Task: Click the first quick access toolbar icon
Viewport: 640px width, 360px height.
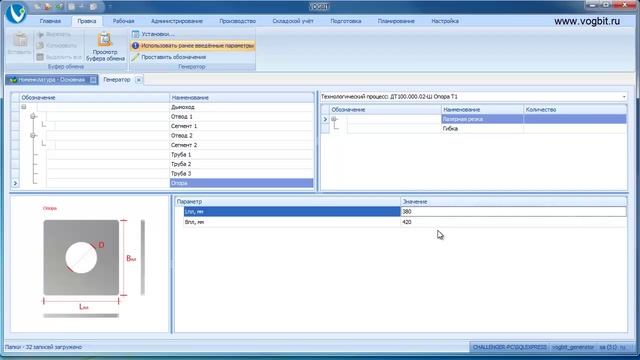Action: coord(37,7)
